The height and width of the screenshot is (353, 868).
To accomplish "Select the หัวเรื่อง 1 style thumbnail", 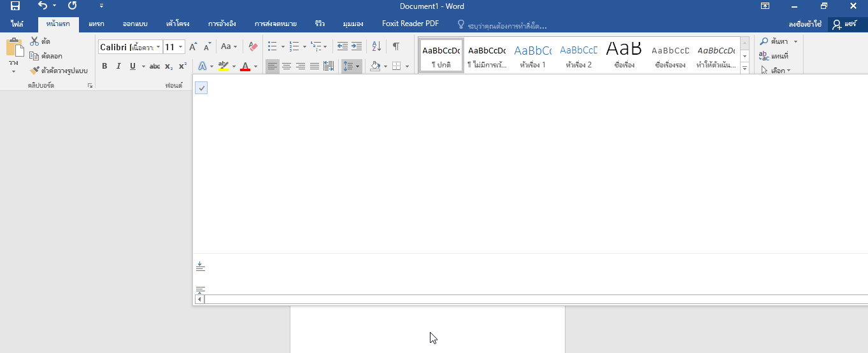I will pyautogui.click(x=532, y=55).
